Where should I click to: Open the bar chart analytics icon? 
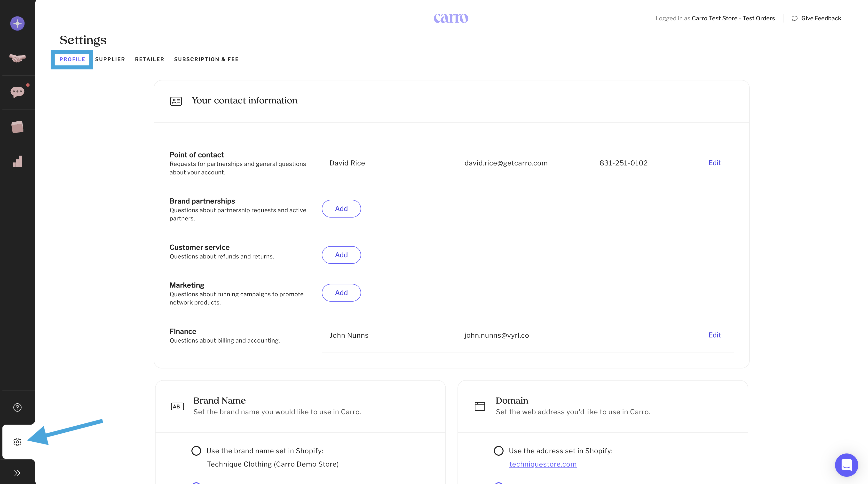(x=17, y=161)
